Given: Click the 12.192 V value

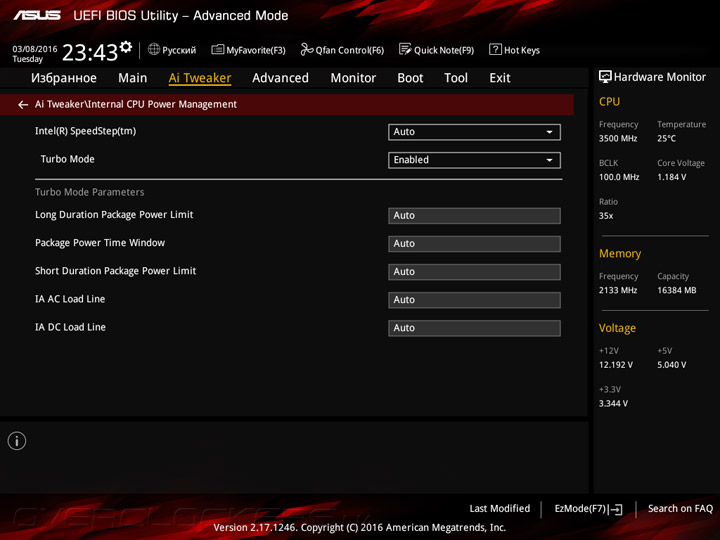Looking at the screenshot, I should pyautogui.click(x=615, y=365).
